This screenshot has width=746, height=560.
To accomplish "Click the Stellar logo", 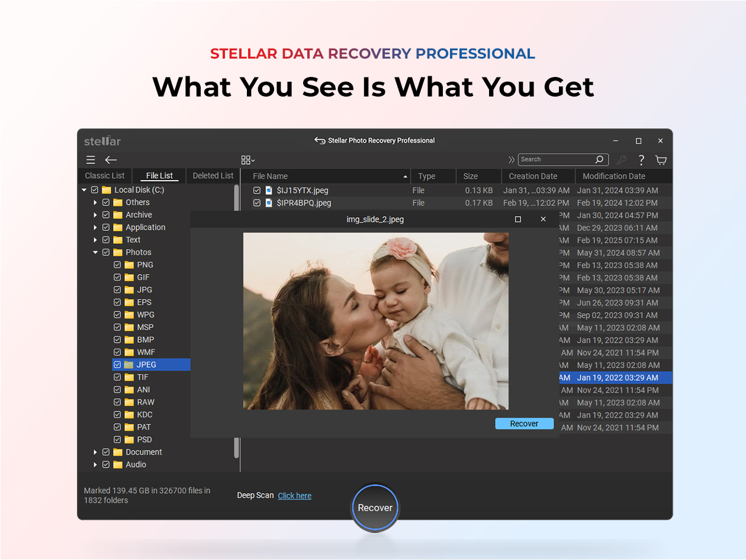I will tap(102, 141).
